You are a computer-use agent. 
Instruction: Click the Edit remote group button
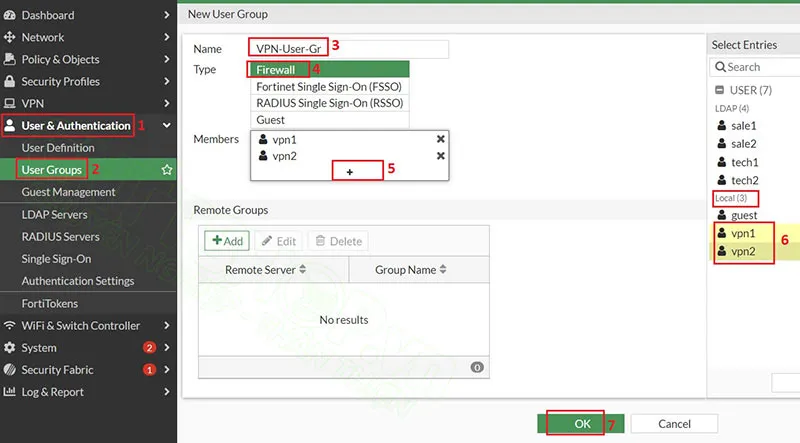(279, 241)
